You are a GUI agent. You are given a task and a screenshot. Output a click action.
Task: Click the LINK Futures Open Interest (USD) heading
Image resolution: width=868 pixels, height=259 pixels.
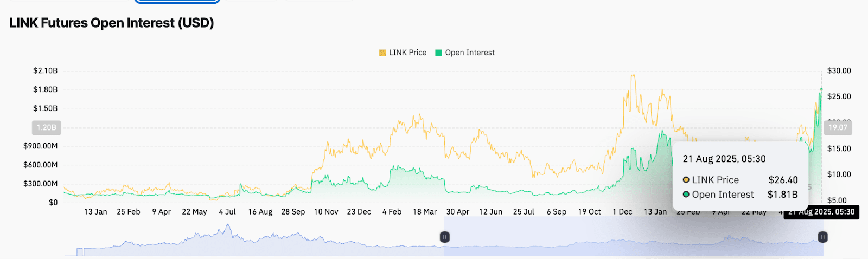click(112, 23)
